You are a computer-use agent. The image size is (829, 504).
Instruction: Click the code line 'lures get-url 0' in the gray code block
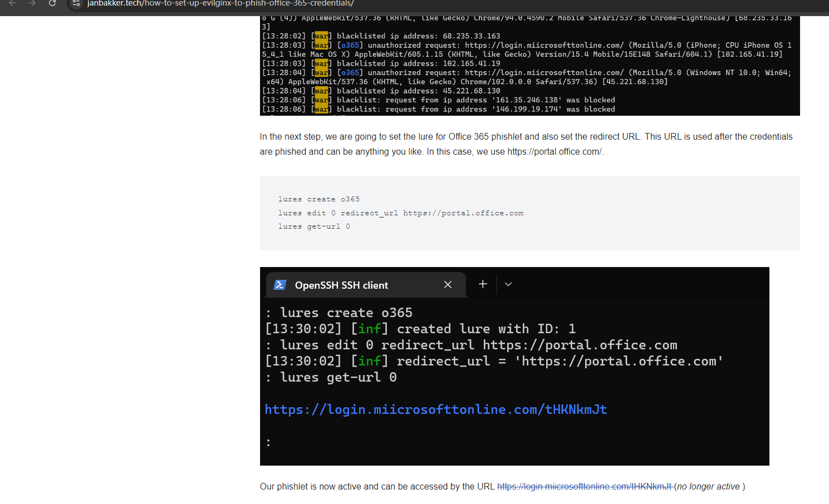[314, 226]
